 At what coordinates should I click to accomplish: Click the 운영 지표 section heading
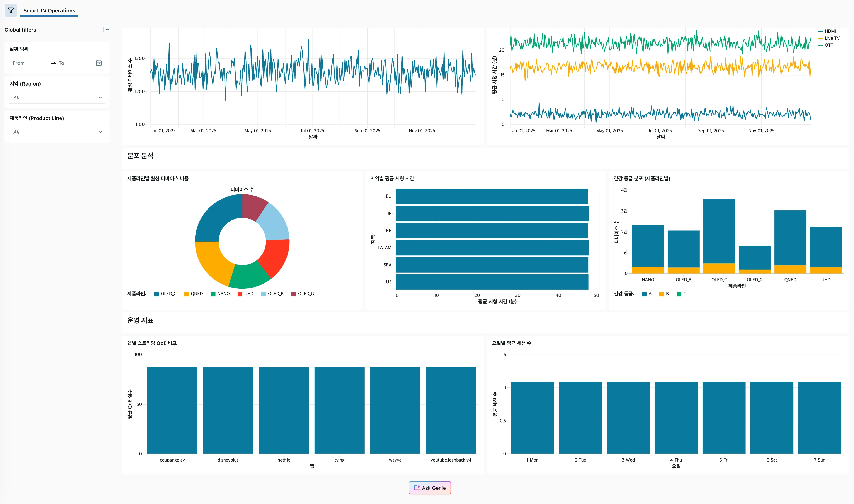[x=140, y=320]
